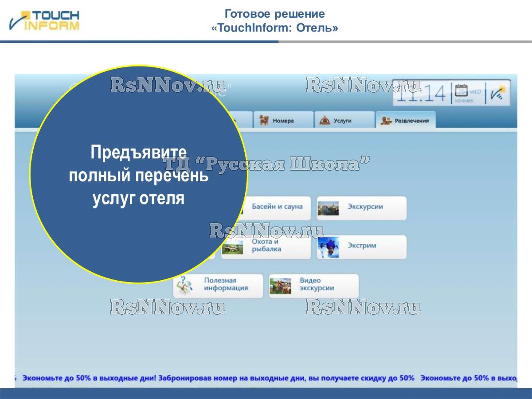532x399 pixels.
Task: Tap the Охота и рыбалка tile
Action: click(x=266, y=247)
